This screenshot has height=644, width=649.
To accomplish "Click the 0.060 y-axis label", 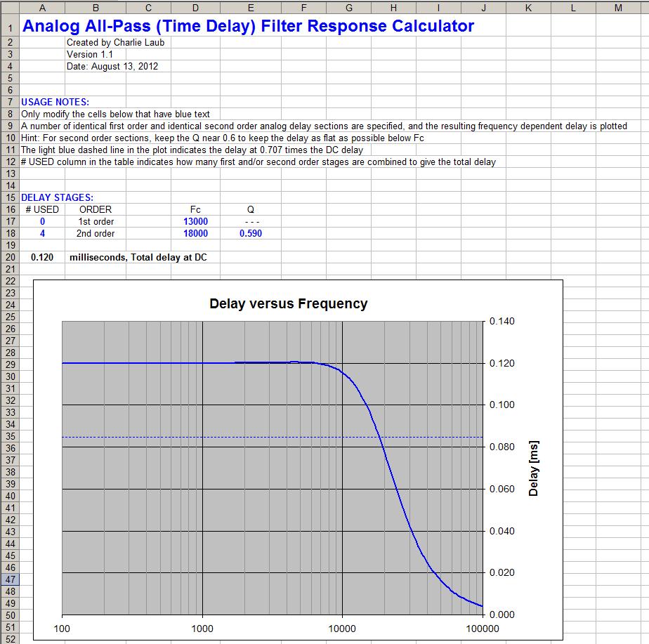I will tap(502, 489).
